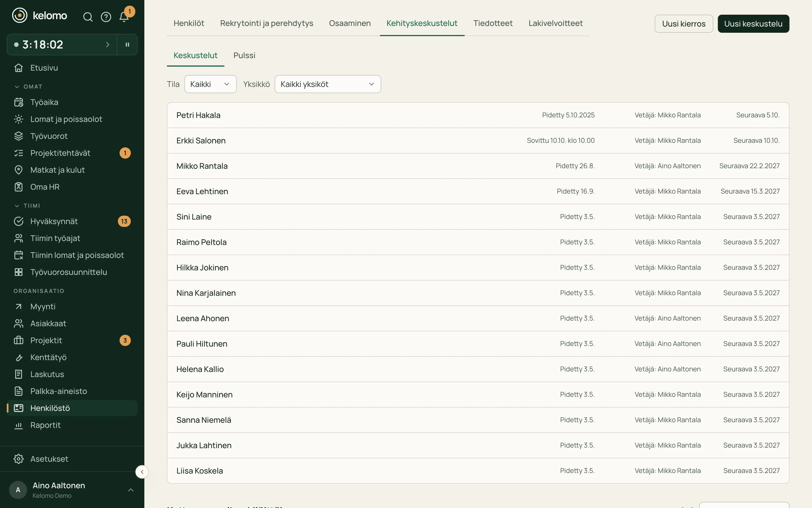Open the Yksikkö units dropdown
812x508 pixels.
coord(328,84)
